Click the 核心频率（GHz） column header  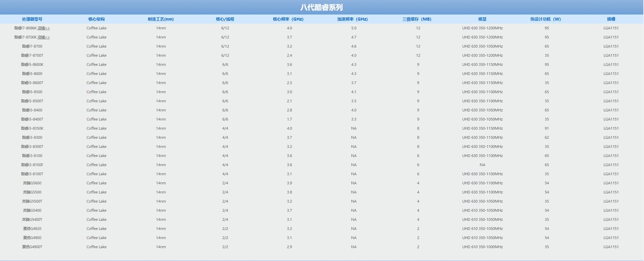288,19
